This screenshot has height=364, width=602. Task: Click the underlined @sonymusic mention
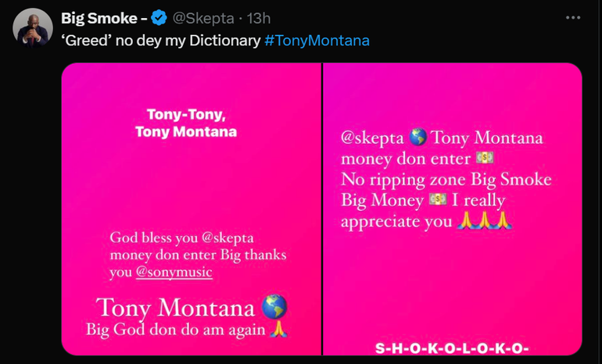click(x=174, y=272)
